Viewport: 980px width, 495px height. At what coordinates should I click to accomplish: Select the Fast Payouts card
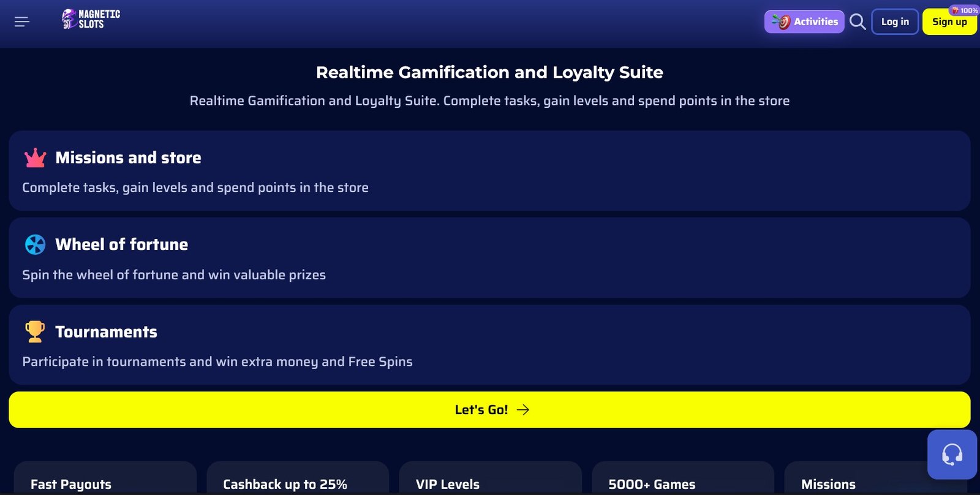click(x=105, y=481)
